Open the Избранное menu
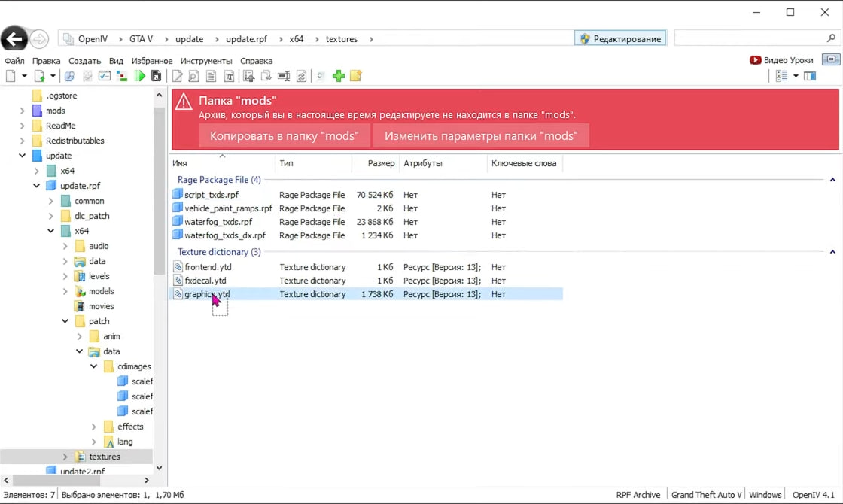 pos(152,61)
